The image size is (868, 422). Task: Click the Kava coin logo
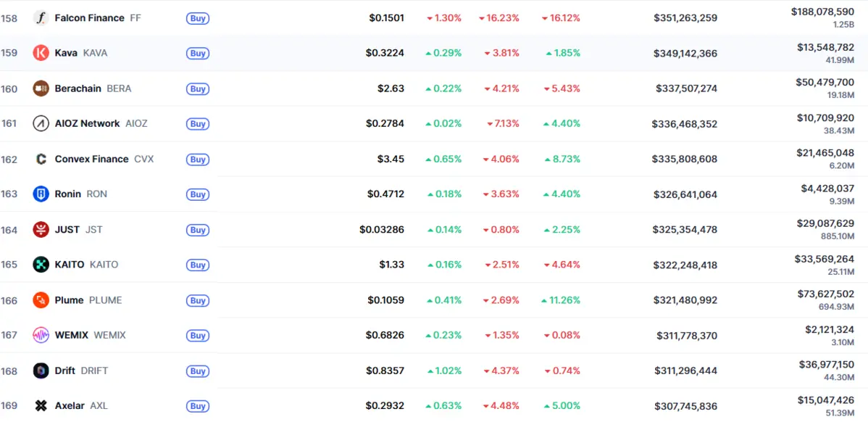click(x=41, y=53)
